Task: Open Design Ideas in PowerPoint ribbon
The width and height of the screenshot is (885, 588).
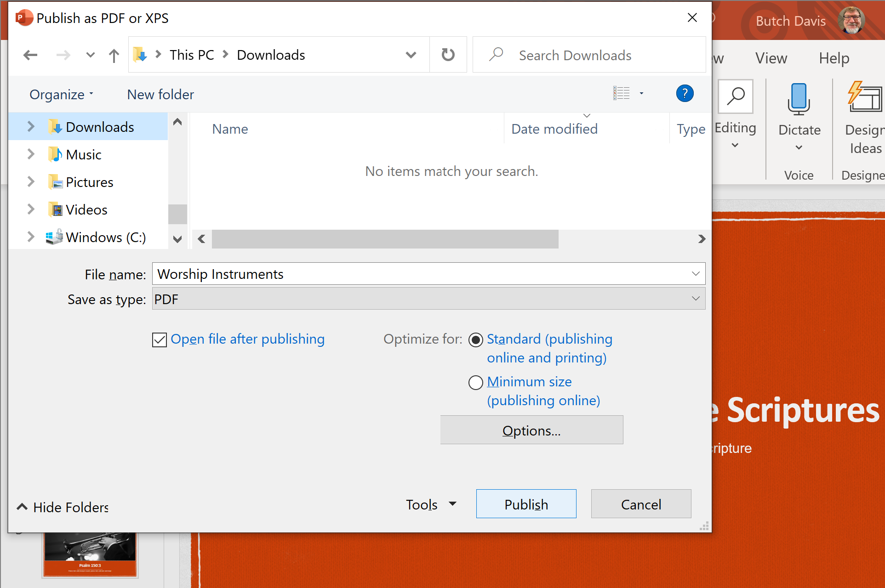Action: click(x=864, y=119)
